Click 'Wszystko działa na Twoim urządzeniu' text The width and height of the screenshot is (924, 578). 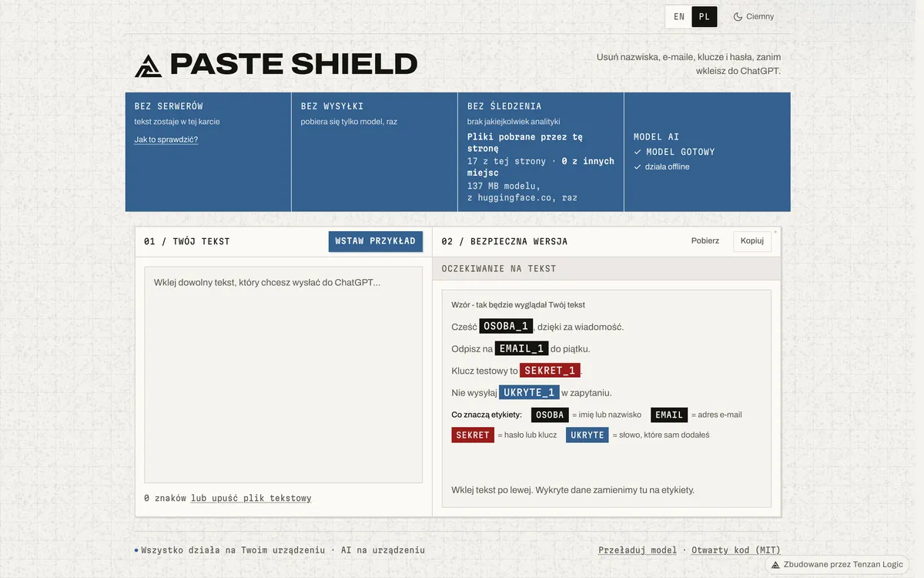coord(233,550)
